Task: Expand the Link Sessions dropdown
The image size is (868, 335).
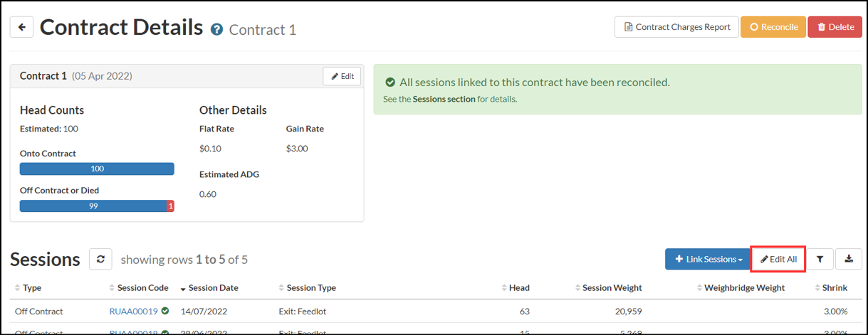Action: pos(708,260)
